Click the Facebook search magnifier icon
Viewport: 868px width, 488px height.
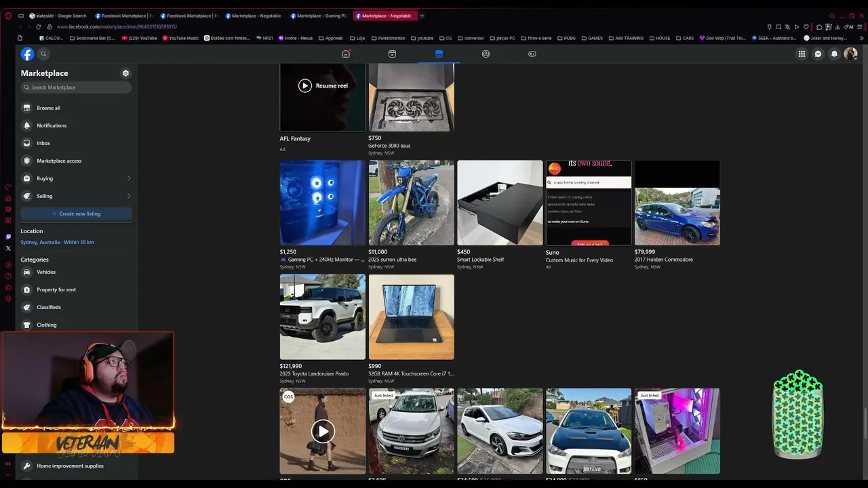pos(43,54)
